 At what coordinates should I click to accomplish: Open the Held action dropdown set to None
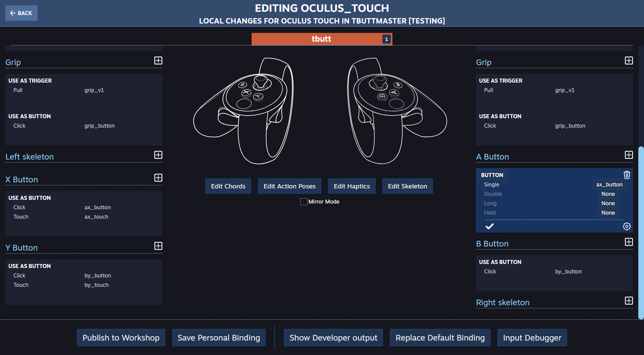(608, 213)
